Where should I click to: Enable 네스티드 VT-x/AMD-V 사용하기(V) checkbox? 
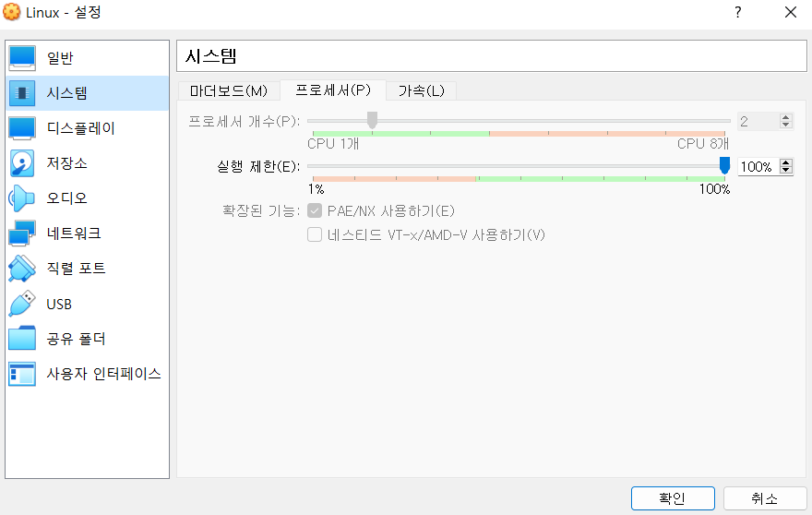click(x=315, y=234)
